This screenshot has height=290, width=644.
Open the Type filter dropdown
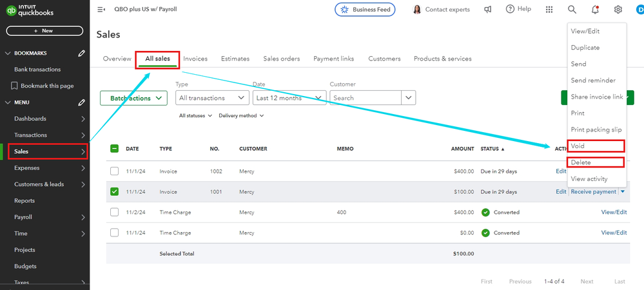click(x=212, y=98)
